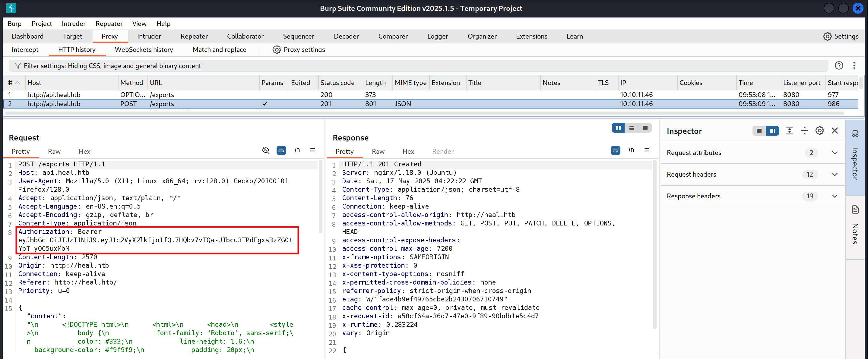Click Inspector collapse all sections icon

804,131
